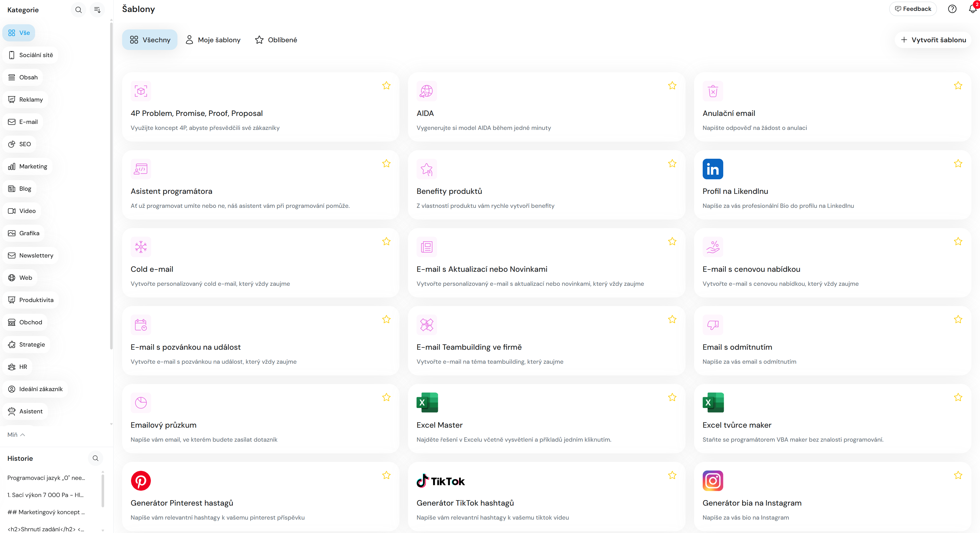Click the Excel icon on Excel Master card

pyautogui.click(x=427, y=403)
